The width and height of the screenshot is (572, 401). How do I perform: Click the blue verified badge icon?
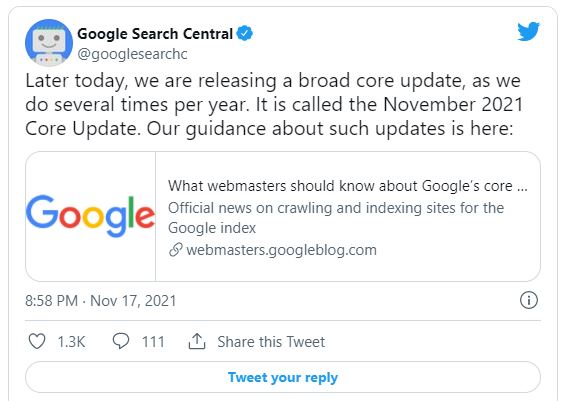[244, 34]
